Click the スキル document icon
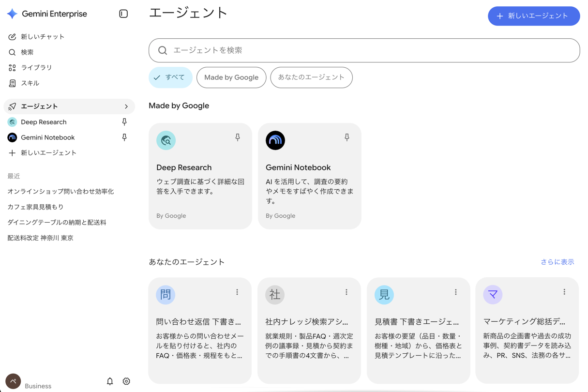Viewport: 588px width, 392px height. pos(12,83)
